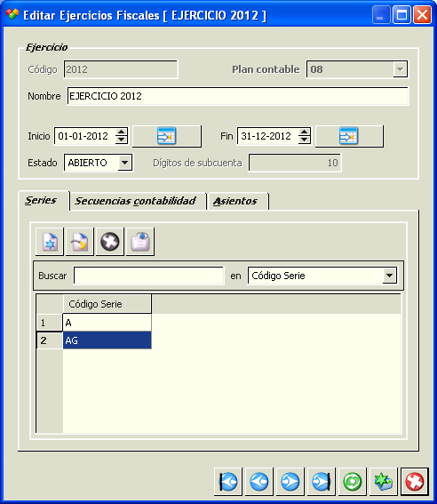Delete the selected series record
The image size is (437, 504).
(110, 242)
